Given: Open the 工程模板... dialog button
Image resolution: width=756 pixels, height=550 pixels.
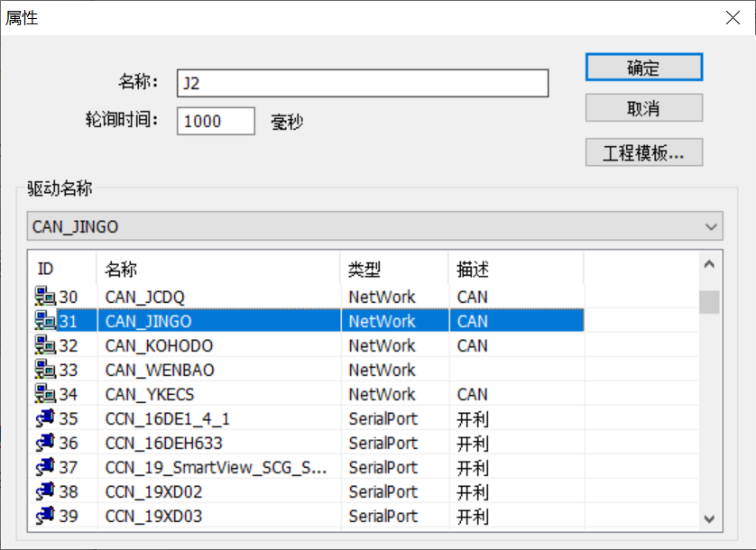Looking at the screenshot, I should pos(643,152).
